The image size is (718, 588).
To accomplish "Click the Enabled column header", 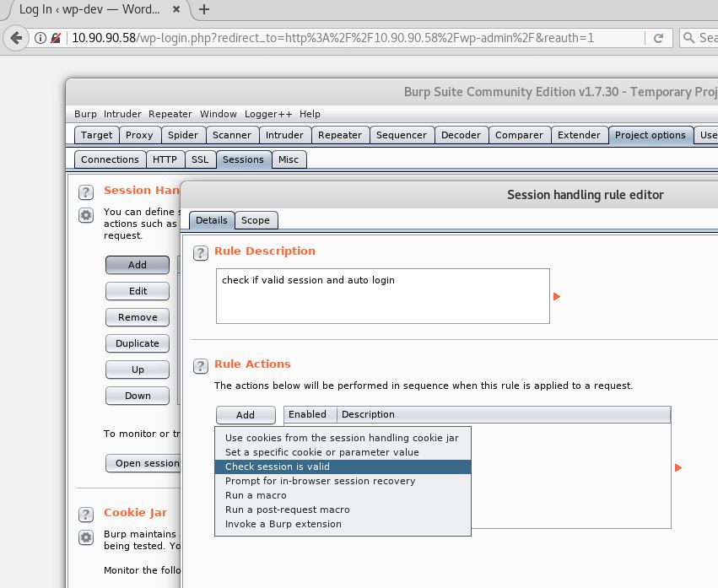I will [x=310, y=414].
